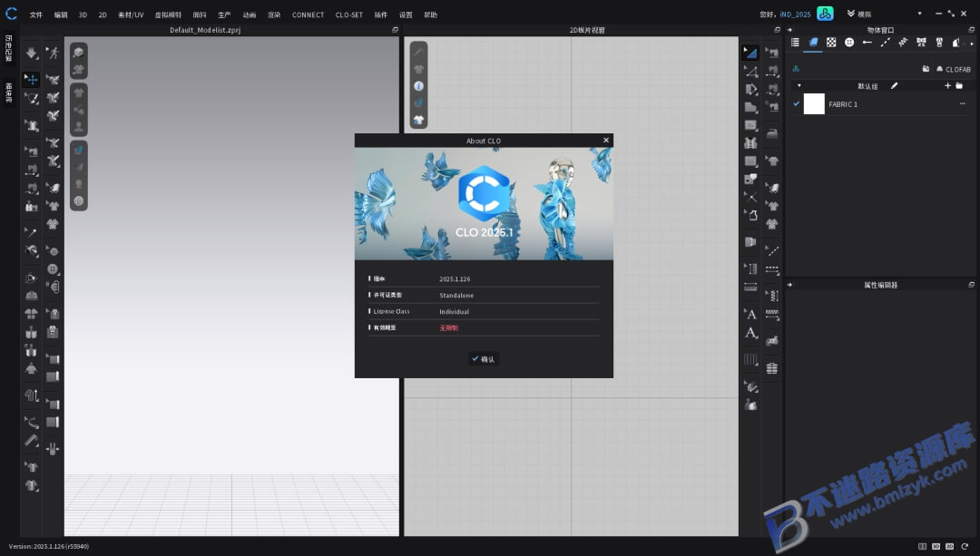980x556 pixels.
Task: Open the 模拟 mode dropdown arrow
Action: 919,14
